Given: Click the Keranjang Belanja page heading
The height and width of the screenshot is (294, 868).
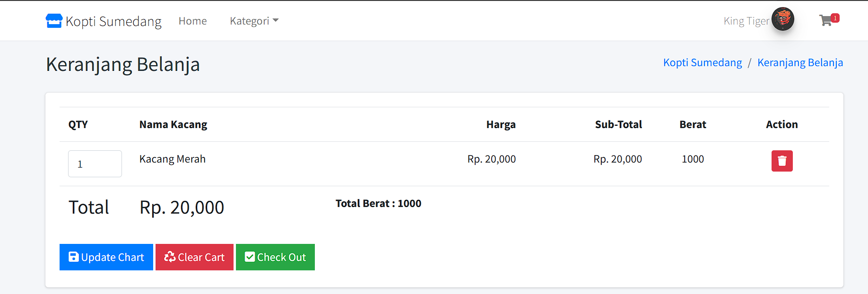Looking at the screenshot, I should (123, 64).
